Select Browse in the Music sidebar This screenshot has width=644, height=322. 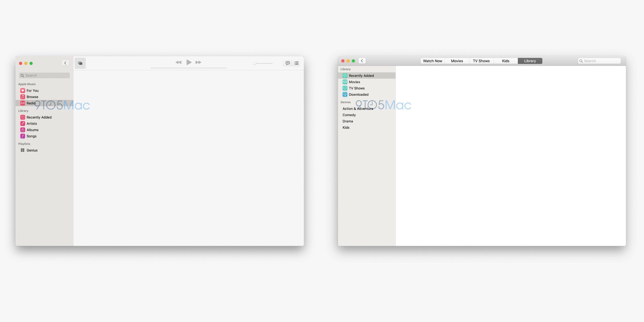pos(32,97)
